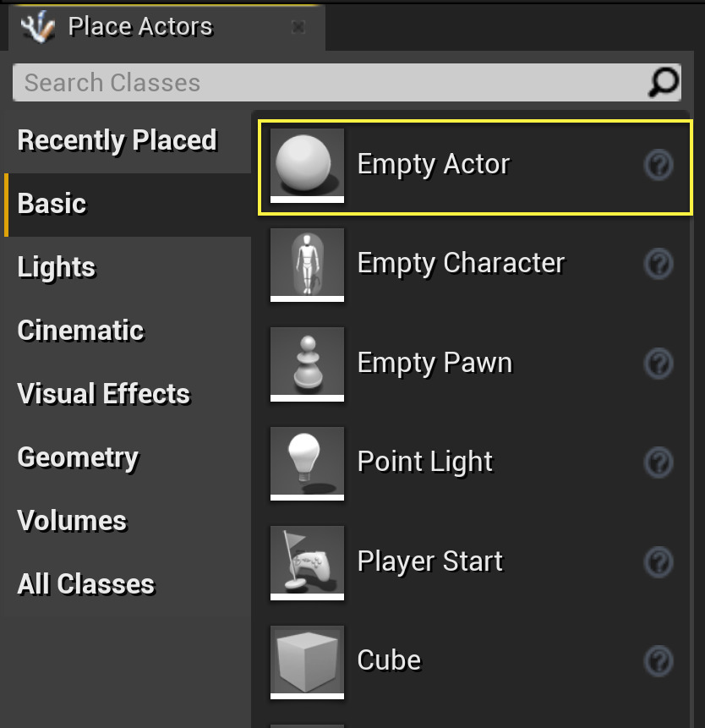Show the Visual Effects category
Screen dimensions: 705x728
(x=104, y=394)
